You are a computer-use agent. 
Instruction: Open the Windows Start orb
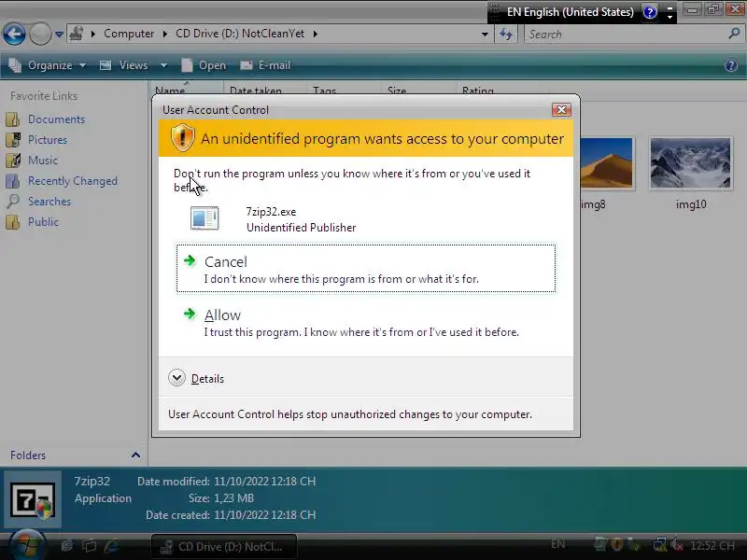coord(26,545)
